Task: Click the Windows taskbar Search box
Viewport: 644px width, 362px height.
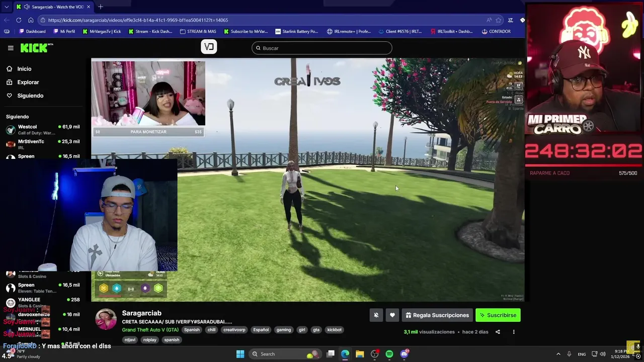Action: point(286,354)
